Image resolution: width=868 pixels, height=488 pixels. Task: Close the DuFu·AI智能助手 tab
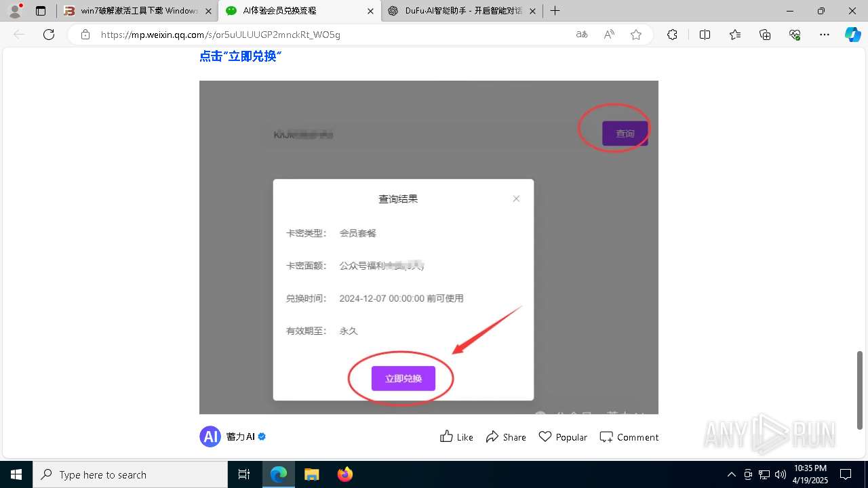click(532, 11)
